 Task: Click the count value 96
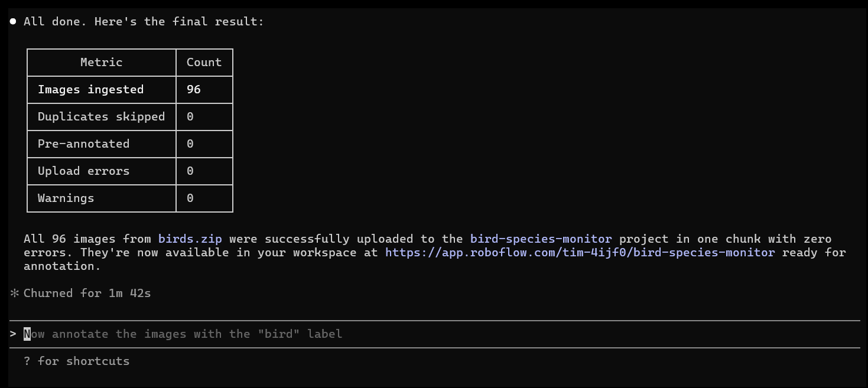coord(194,89)
